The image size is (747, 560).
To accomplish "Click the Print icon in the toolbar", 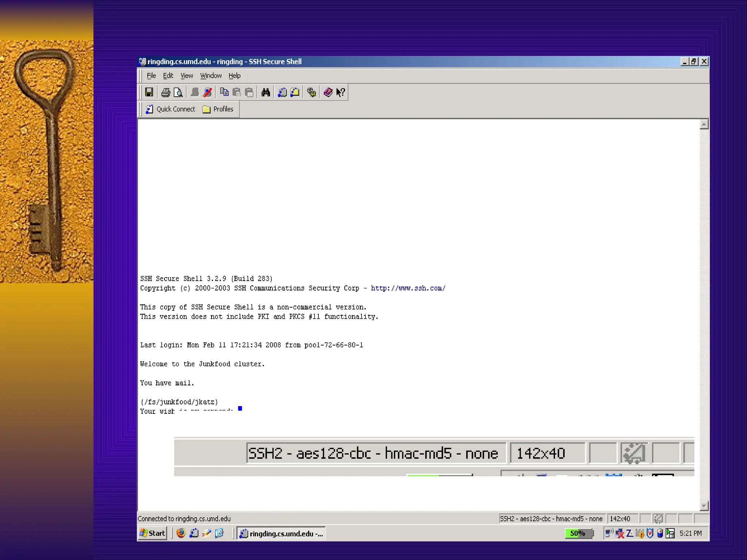I will [x=166, y=92].
